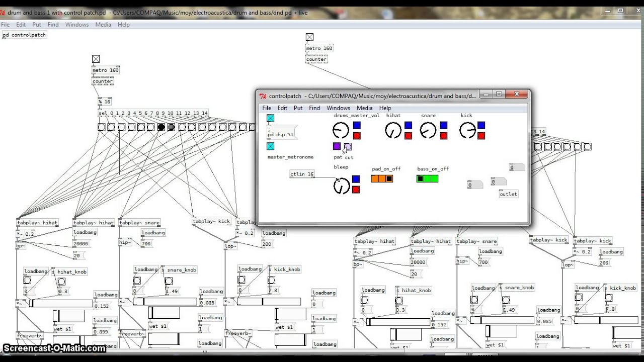Screen dimensions: 644x362
Task: Click the bang above the 7.8 number box
Action: point(271,280)
